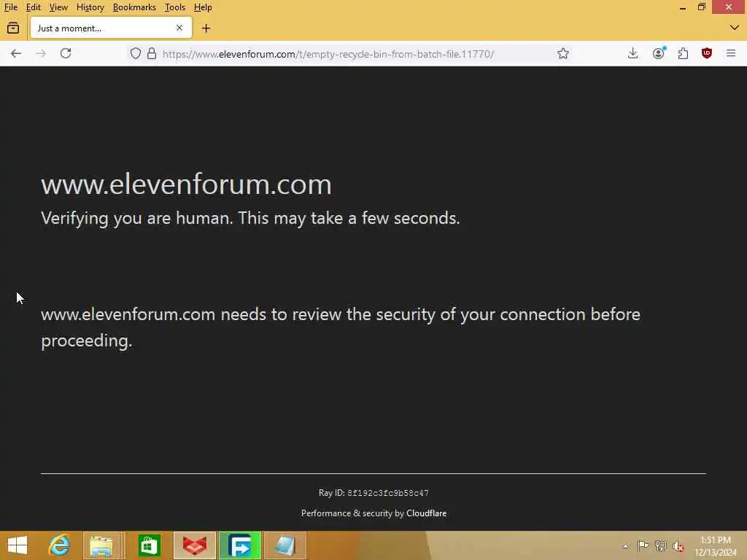Switch to the red fox taskbar app

(x=195, y=545)
